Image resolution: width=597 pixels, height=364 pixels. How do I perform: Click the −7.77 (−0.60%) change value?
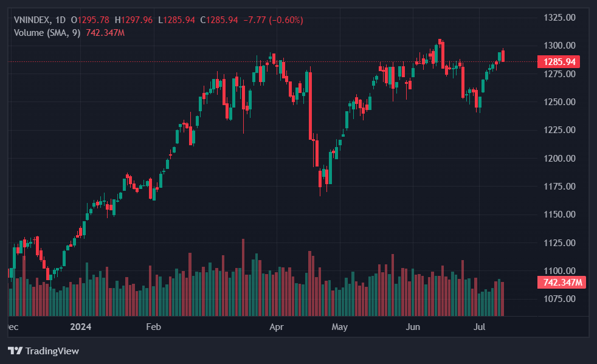coord(273,20)
